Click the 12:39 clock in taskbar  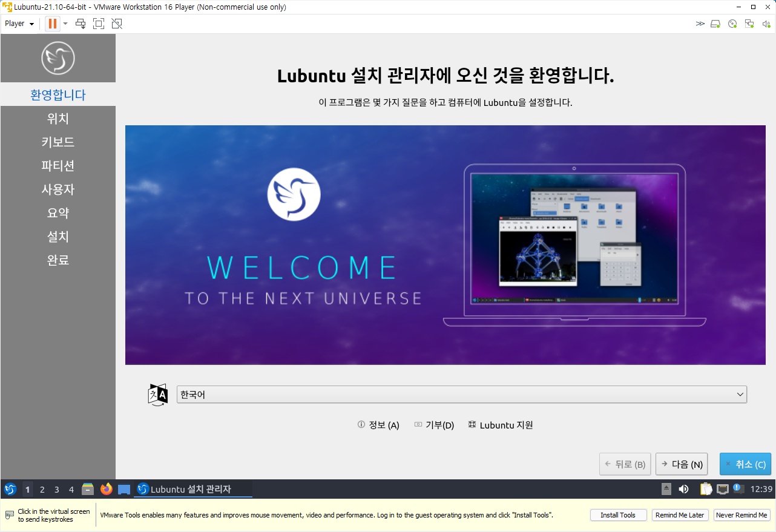click(x=761, y=489)
